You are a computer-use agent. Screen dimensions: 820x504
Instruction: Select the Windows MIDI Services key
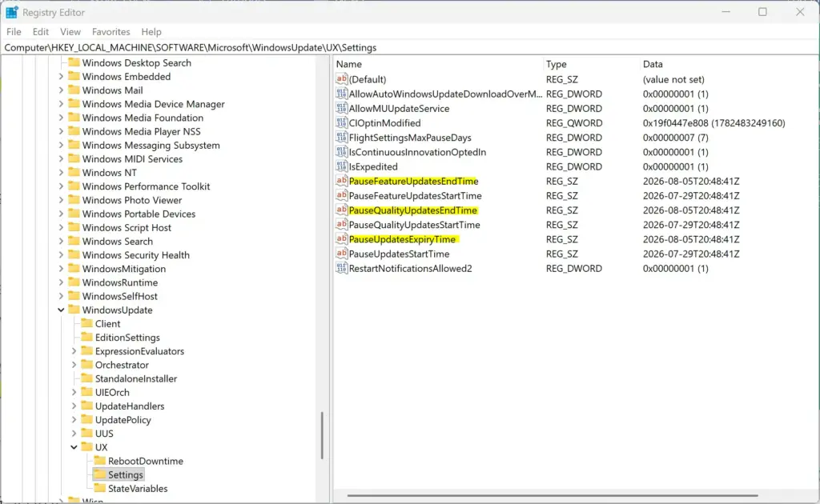pyautogui.click(x=132, y=158)
